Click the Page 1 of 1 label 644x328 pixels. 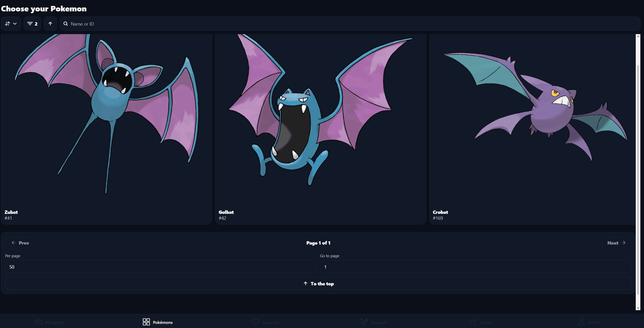click(x=318, y=243)
